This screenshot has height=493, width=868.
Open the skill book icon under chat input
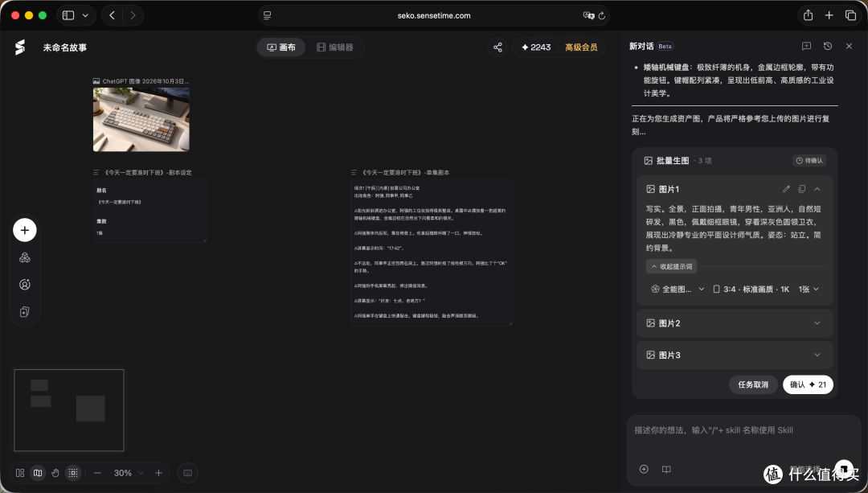666,469
